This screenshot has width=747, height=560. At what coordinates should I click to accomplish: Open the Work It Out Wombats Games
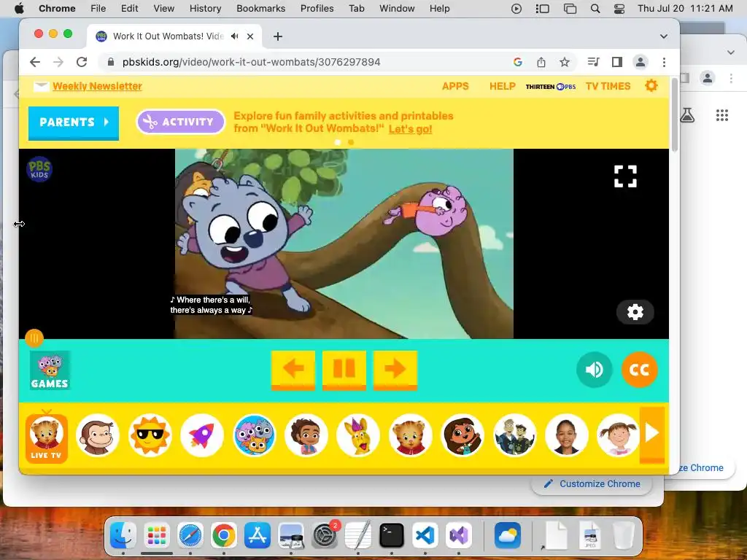[x=50, y=370]
